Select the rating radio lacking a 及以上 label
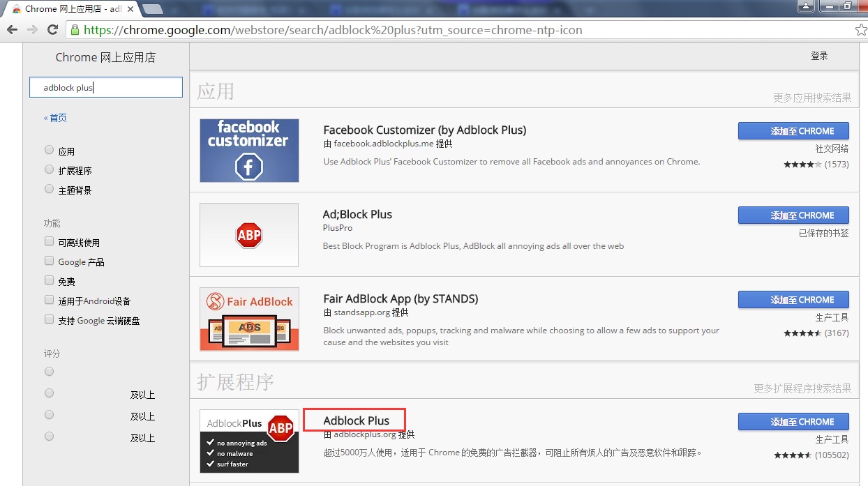Image resolution: width=868 pixels, height=486 pixels. point(49,372)
